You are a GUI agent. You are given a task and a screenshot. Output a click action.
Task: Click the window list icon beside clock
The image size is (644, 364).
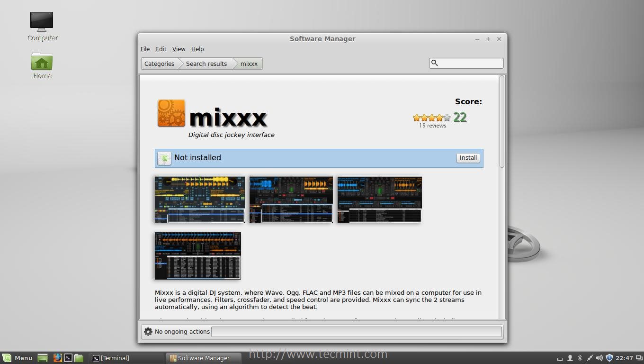click(639, 358)
